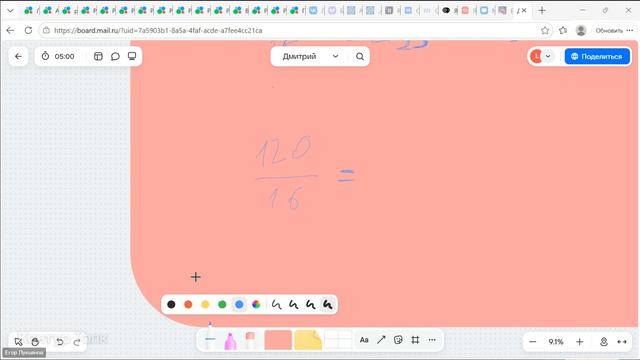Click the Поделиться share button
640x360 pixels.
coord(597,56)
